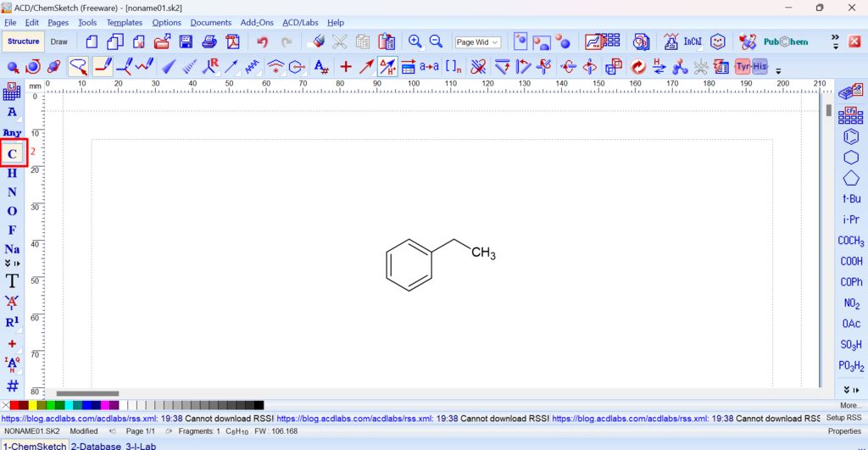Switch to Structure mode
Screen dimensions: 868x450
pos(23,42)
